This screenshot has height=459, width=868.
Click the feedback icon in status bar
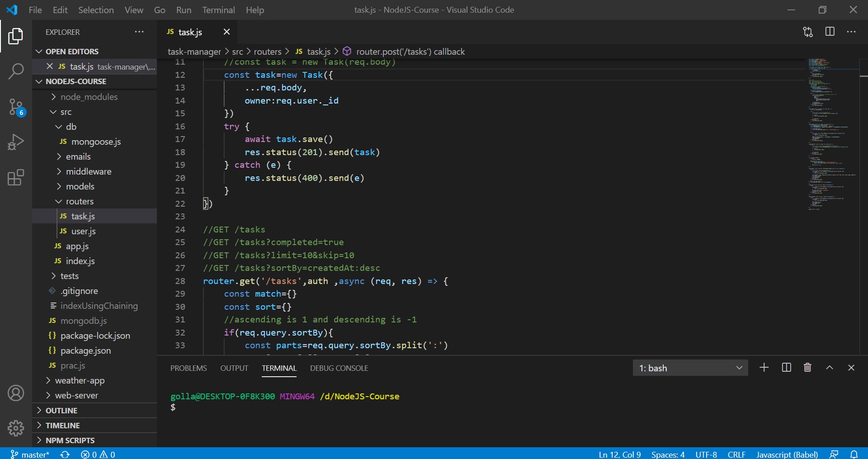[x=834, y=454]
